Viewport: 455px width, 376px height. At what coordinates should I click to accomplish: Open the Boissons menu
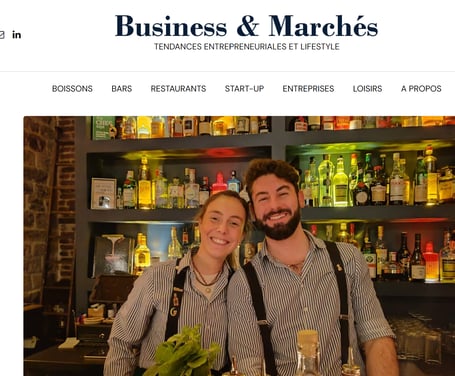click(x=72, y=89)
